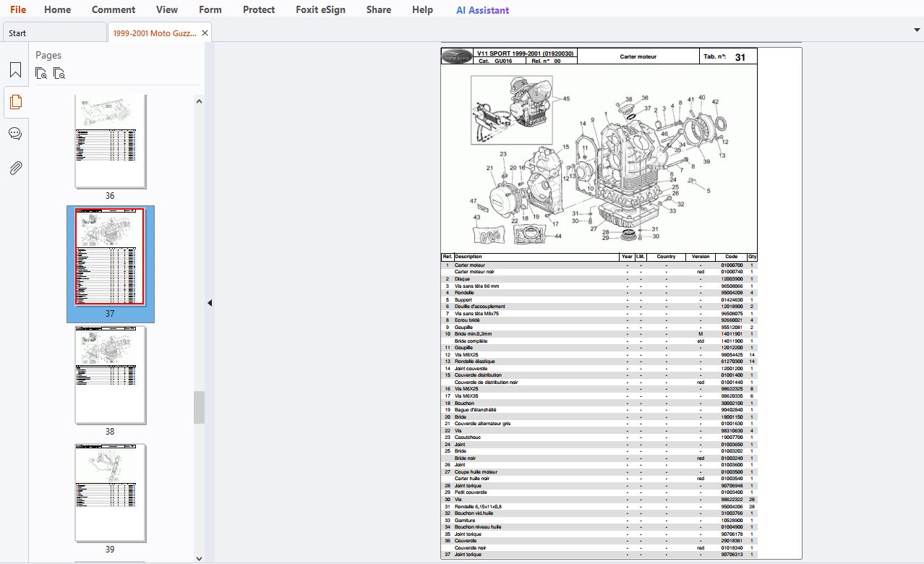Select page 36 thumbnail

pos(110,141)
